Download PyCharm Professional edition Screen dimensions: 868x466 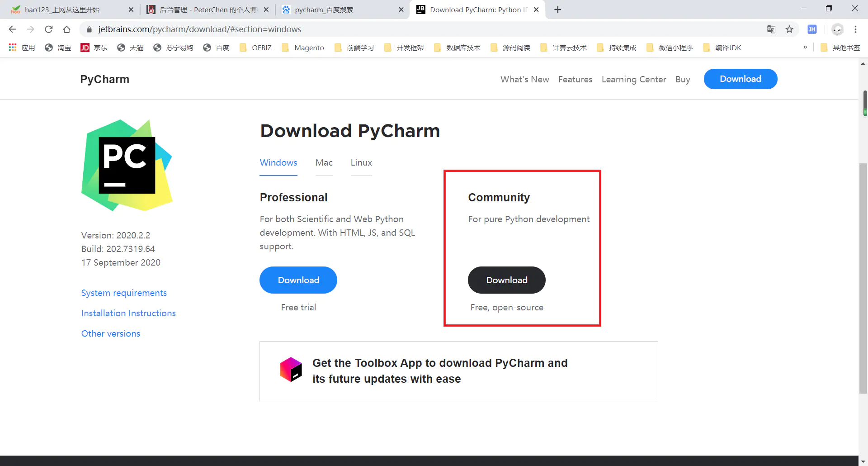point(298,280)
